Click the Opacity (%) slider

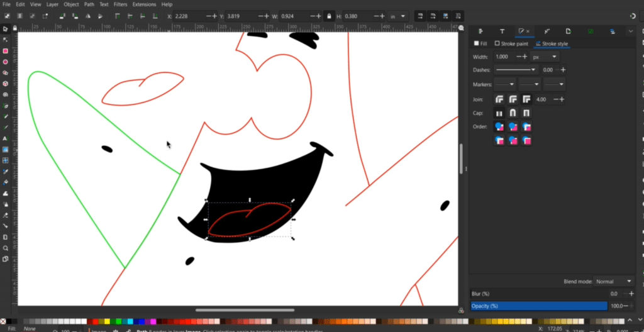click(x=539, y=306)
